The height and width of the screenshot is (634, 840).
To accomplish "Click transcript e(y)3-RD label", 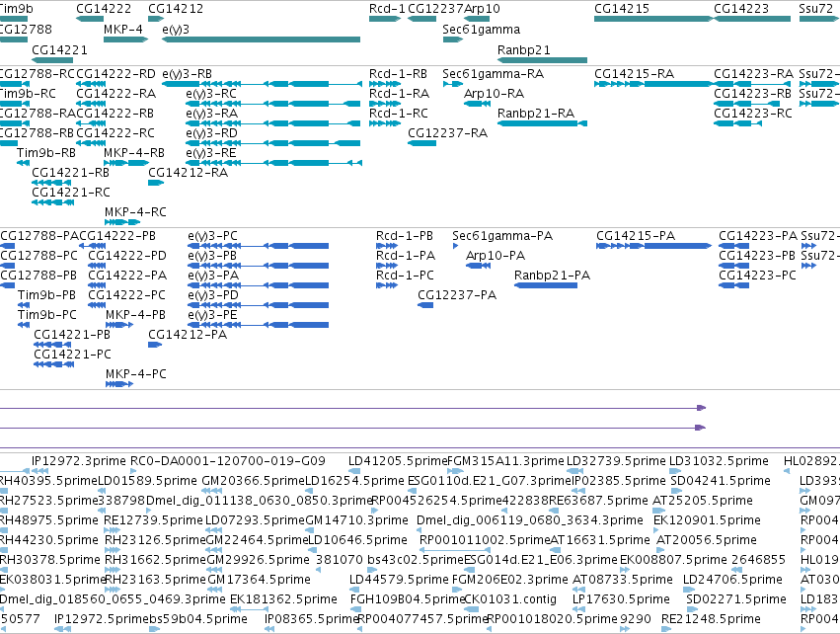I will (211, 133).
